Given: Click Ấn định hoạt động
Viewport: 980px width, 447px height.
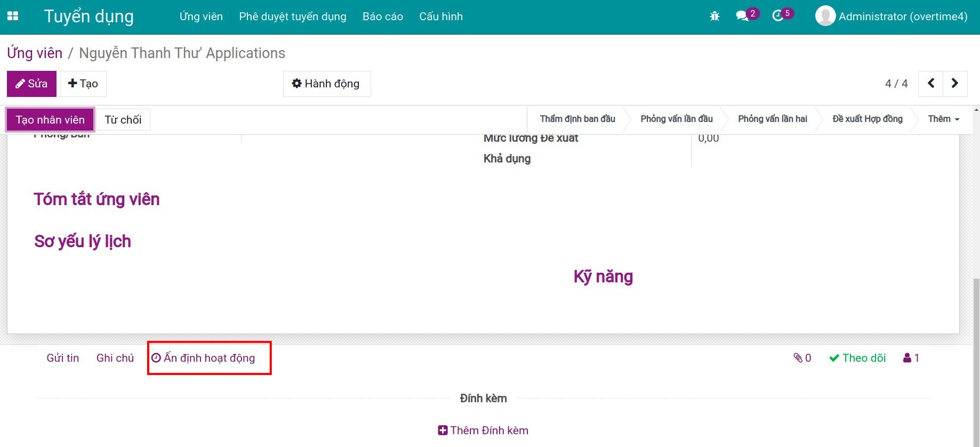Looking at the screenshot, I should pyautogui.click(x=203, y=358).
